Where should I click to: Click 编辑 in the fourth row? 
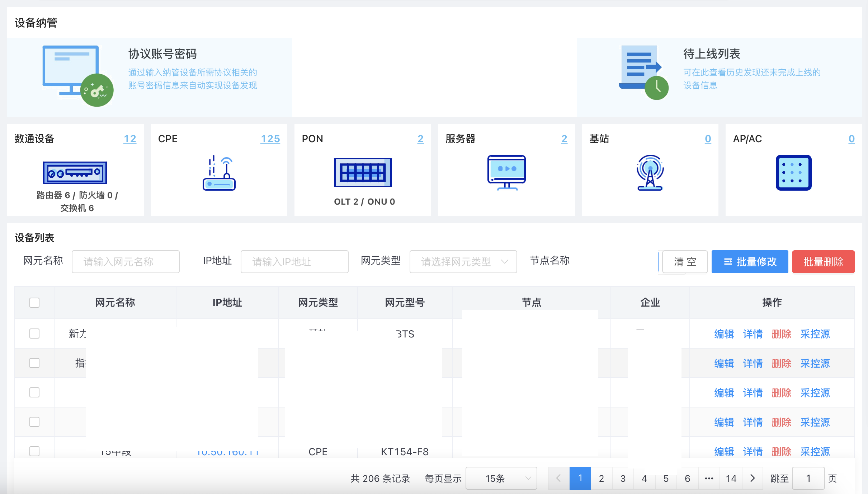(724, 422)
